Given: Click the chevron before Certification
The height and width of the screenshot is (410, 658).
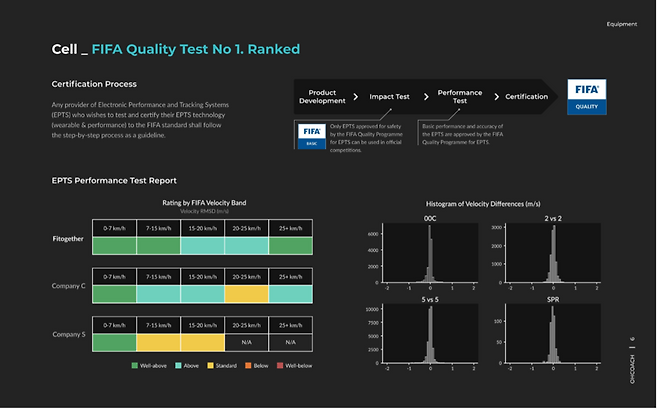Looking at the screenshot, I should point(496,97).
